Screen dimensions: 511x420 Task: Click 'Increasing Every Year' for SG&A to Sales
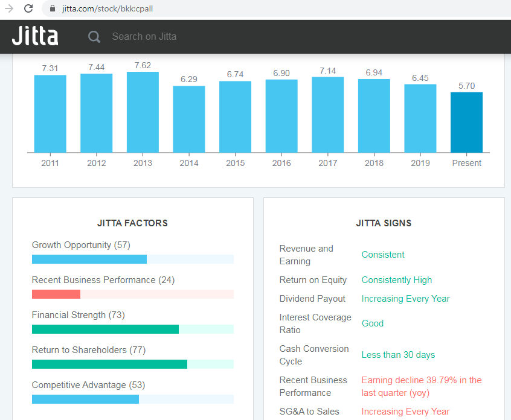(405, 412)
